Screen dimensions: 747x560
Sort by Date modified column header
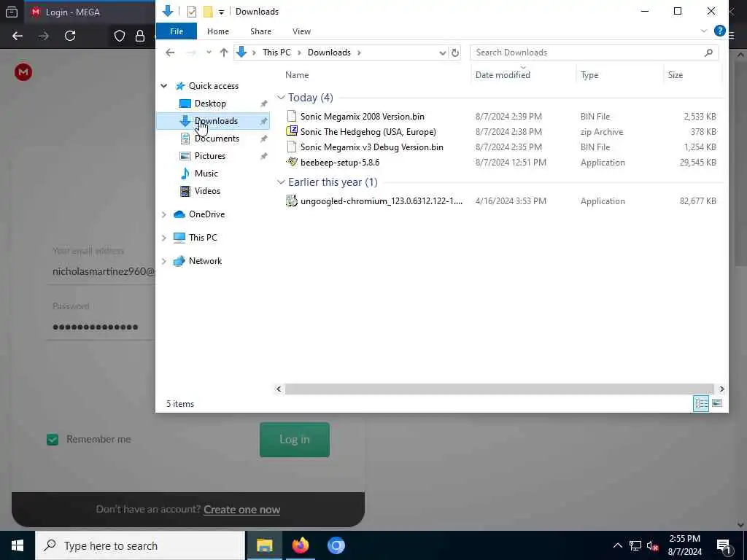[503, 75]
